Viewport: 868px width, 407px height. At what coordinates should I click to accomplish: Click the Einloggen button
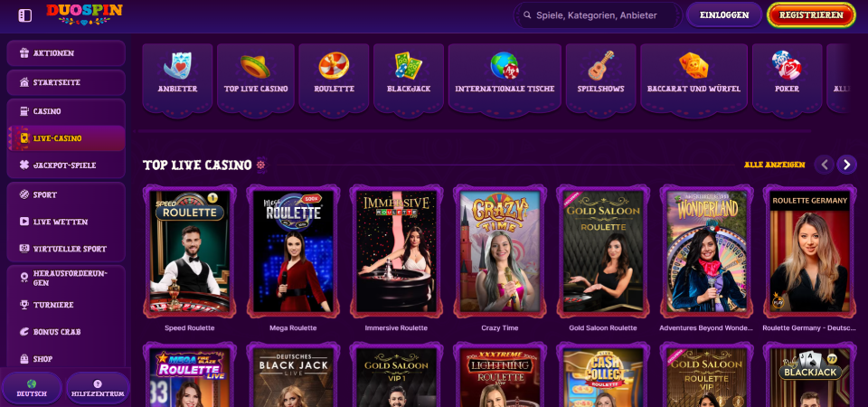pyautogui.click(x=724, y=15)
